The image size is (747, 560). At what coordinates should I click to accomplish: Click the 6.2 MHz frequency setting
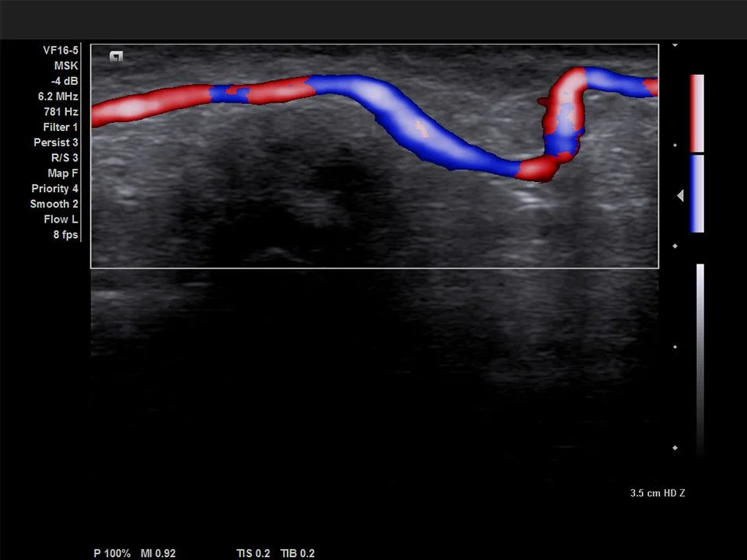tap(58, 96)
